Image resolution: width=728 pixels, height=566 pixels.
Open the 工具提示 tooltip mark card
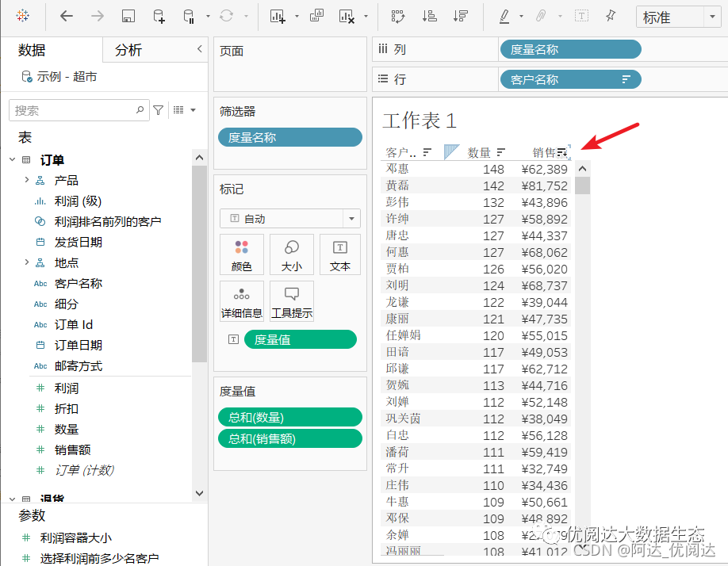click(292, 301)
